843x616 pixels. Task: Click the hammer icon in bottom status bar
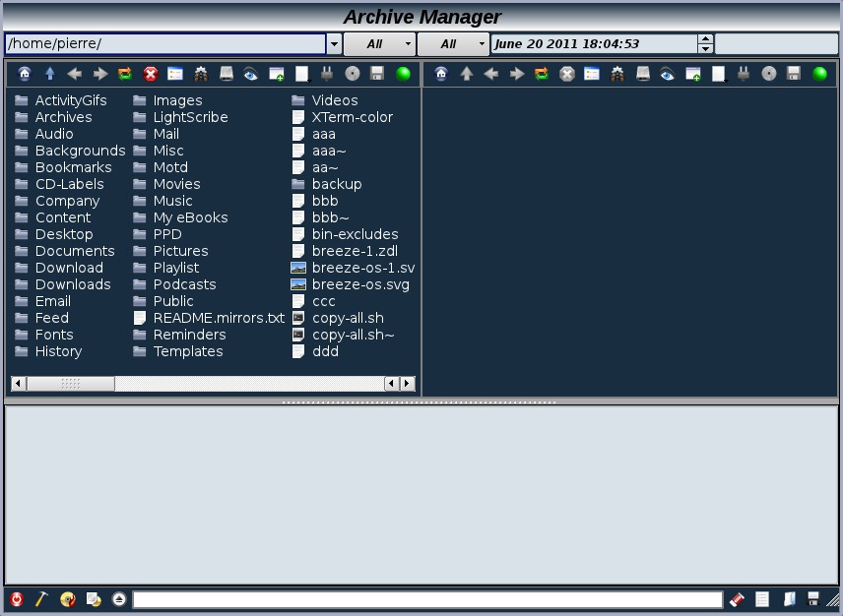(42, 599)
